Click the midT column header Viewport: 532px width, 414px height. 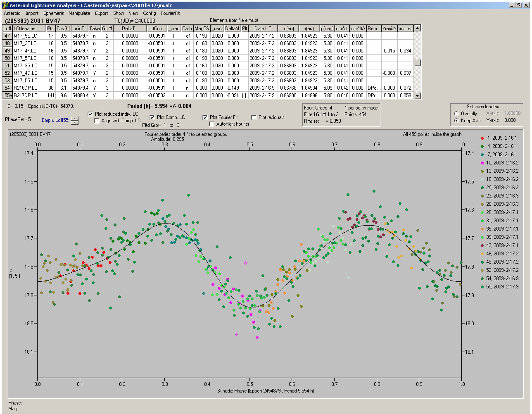click(80, 29)
